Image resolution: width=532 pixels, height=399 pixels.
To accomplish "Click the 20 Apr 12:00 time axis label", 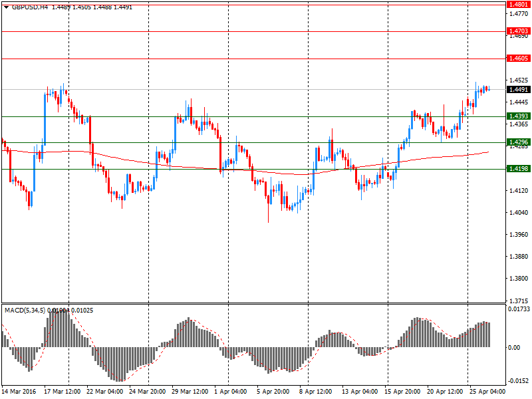I will pyautogui.click(x=445, y=392).
